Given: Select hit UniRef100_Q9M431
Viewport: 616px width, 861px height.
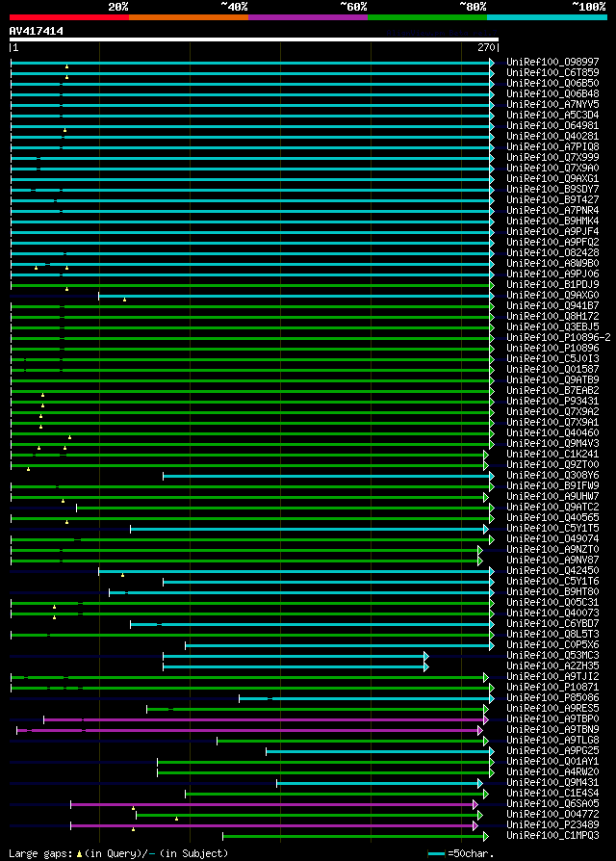Looking at the screenshot, I should [552, 782].
